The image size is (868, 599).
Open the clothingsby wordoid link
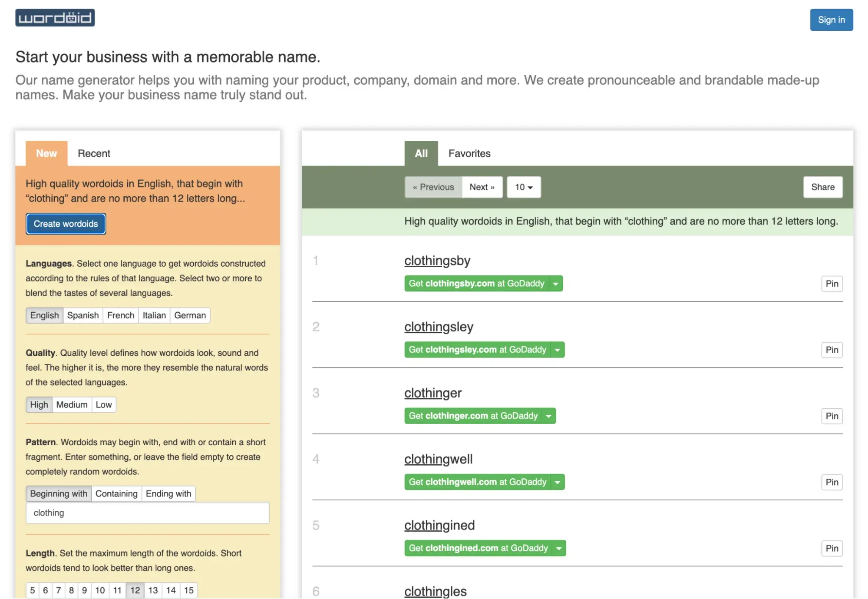tap(437, 261)
